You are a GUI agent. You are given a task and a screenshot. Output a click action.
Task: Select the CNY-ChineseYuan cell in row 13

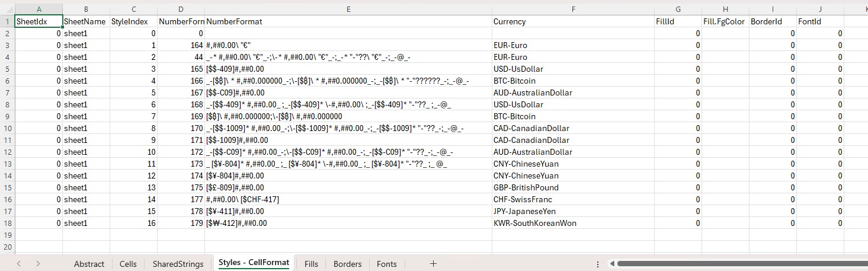(573, 164)
